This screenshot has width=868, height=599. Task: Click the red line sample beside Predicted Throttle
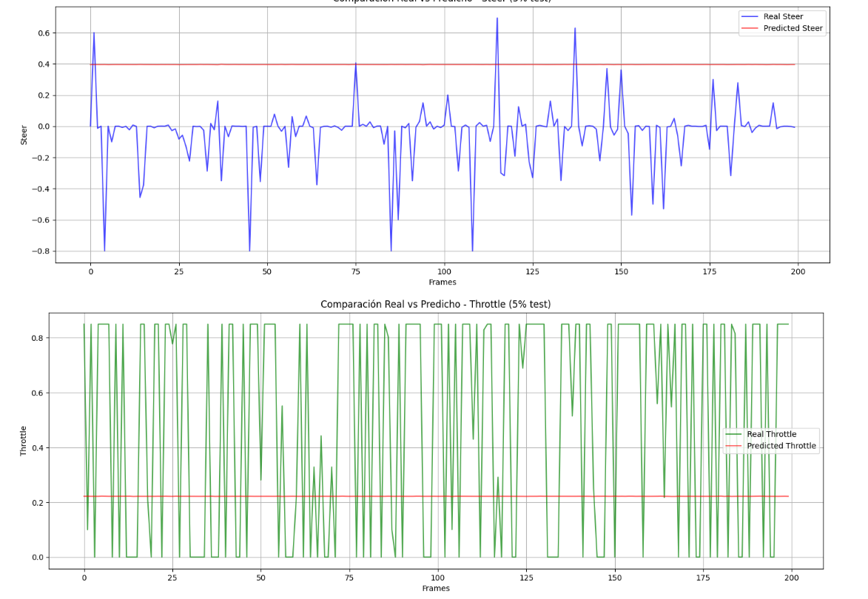click(x=733, y=446)
